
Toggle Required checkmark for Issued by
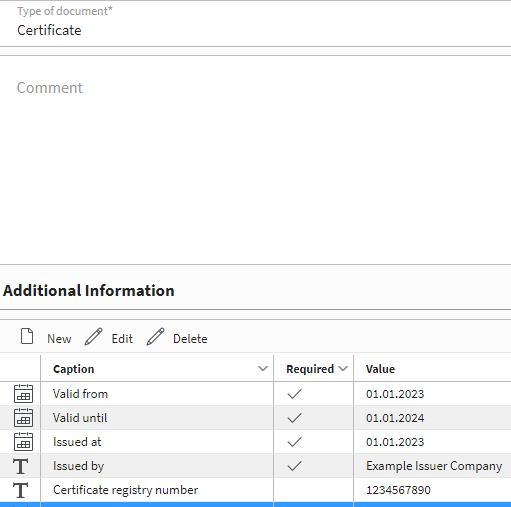coord(294,466)
